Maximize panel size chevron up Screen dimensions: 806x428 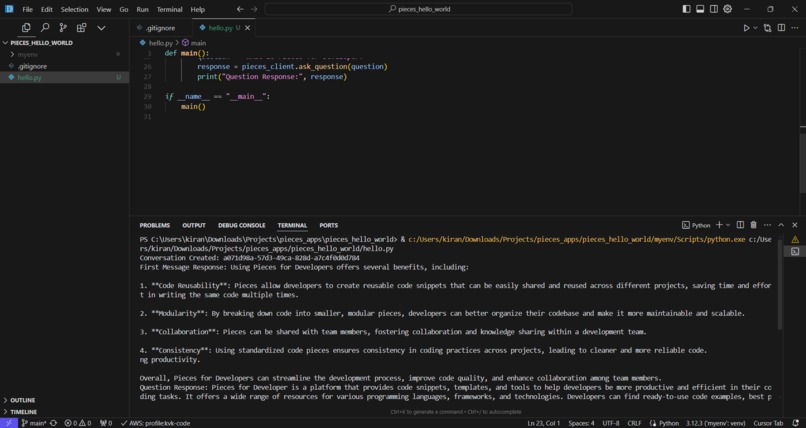(781, 225)
